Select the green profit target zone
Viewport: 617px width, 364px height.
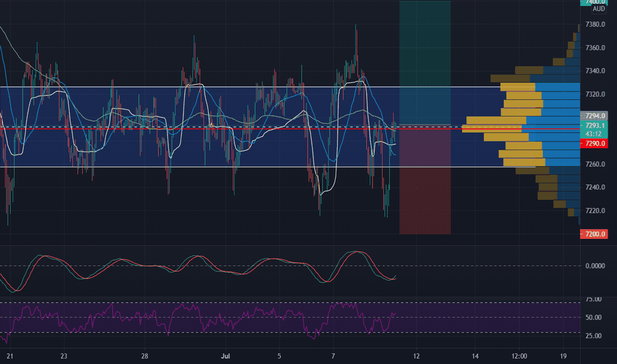pos(425,63)
